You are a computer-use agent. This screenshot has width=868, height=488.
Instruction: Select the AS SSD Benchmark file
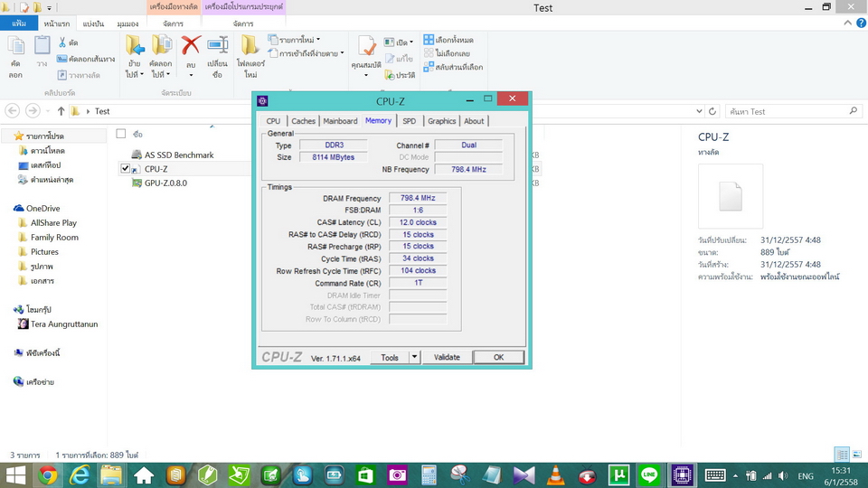(x=179, y=155)
